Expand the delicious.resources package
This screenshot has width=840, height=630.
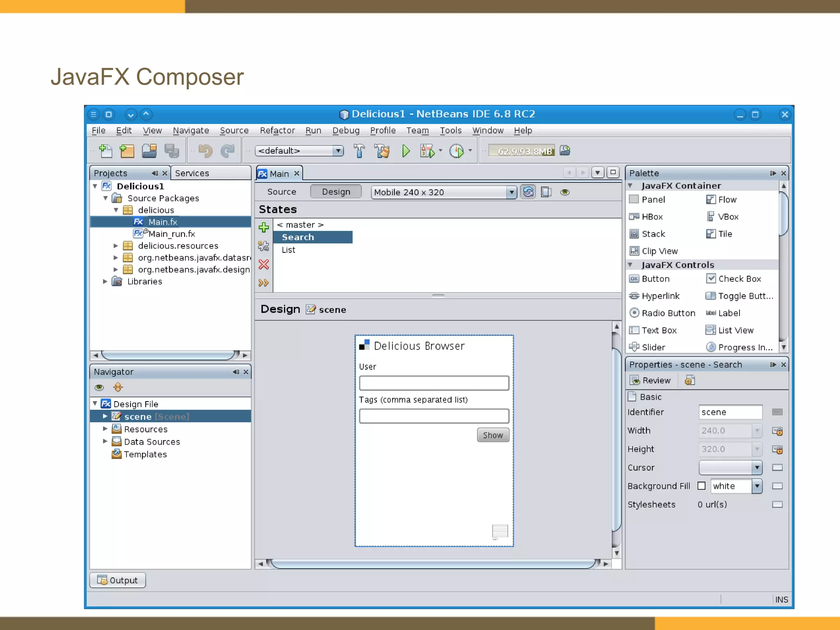pyautogui.click(x=116, y=246)
